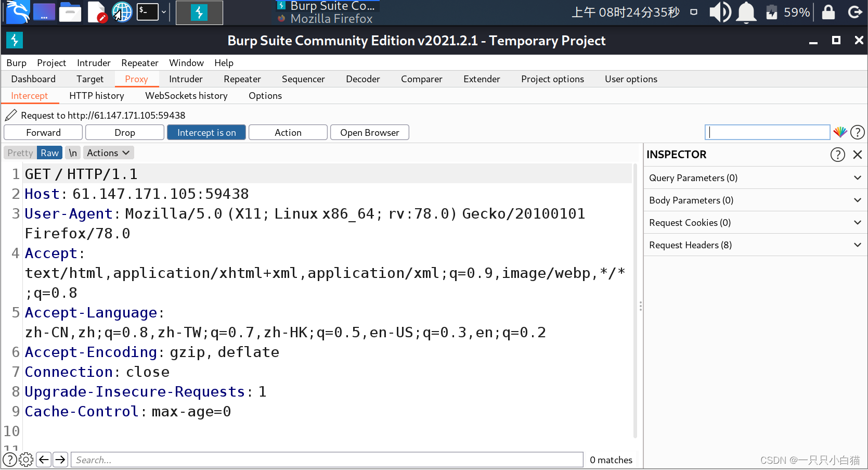Viewport: 868px width, 470px height.
Task: Open the terminal emulator from the panel
Action: tap(148, 12)
